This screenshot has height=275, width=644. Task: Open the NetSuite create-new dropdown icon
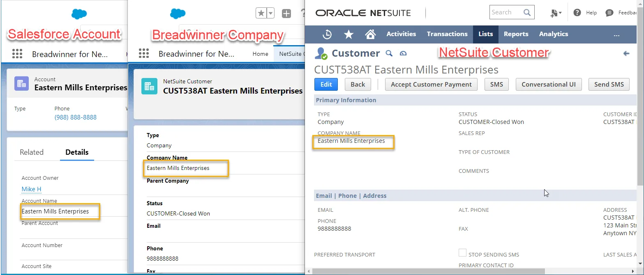pyautogui.click(x=556, y=13)
